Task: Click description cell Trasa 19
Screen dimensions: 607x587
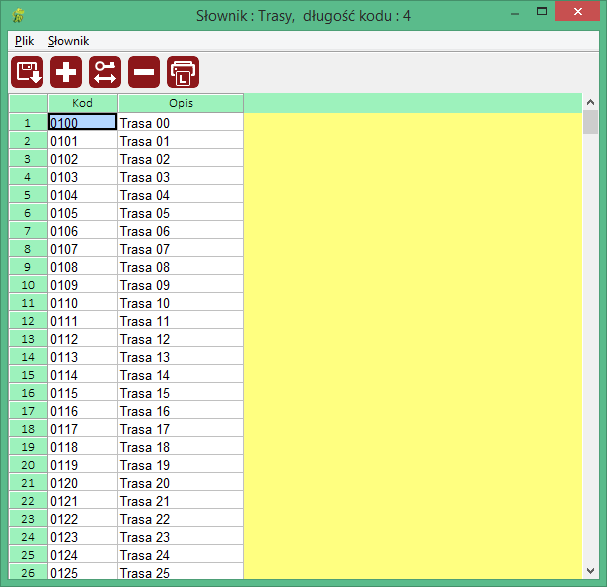Action: (181, 465)
